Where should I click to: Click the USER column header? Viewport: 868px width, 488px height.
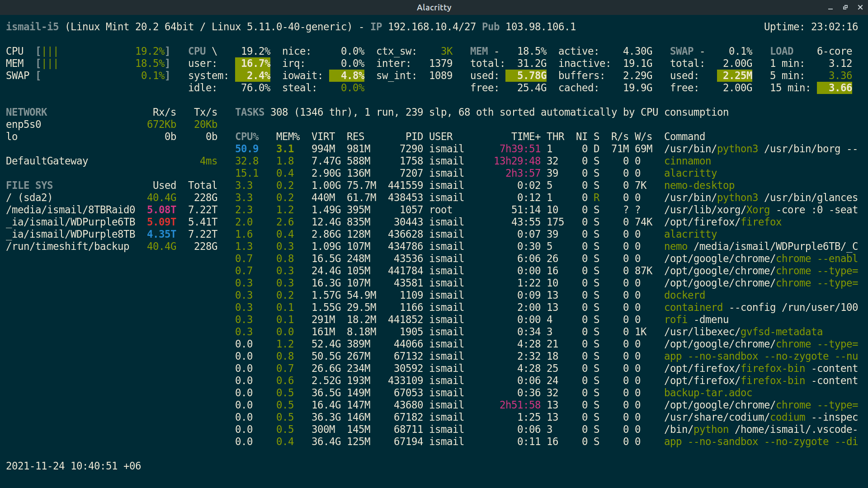[441, 136]
